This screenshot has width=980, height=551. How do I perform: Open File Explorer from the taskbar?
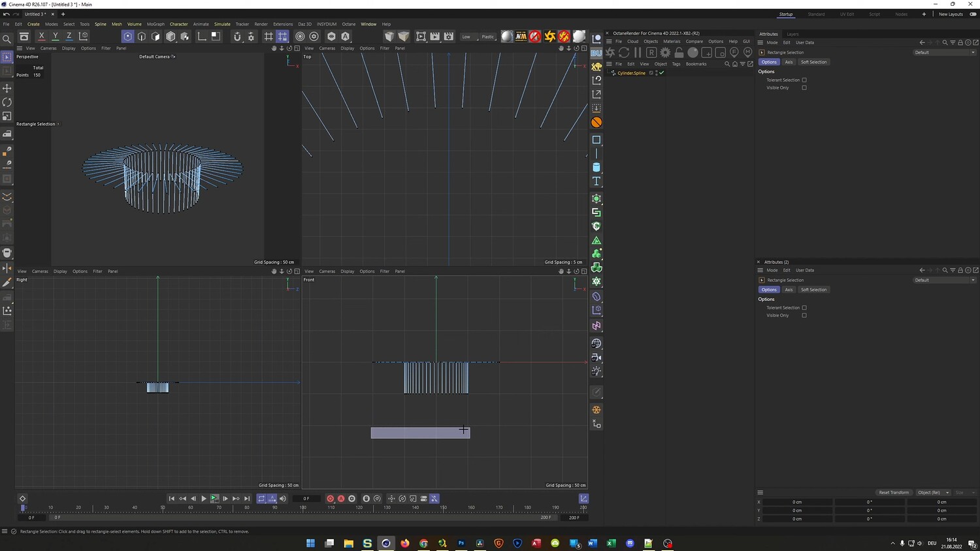click(x=348, y=543)
